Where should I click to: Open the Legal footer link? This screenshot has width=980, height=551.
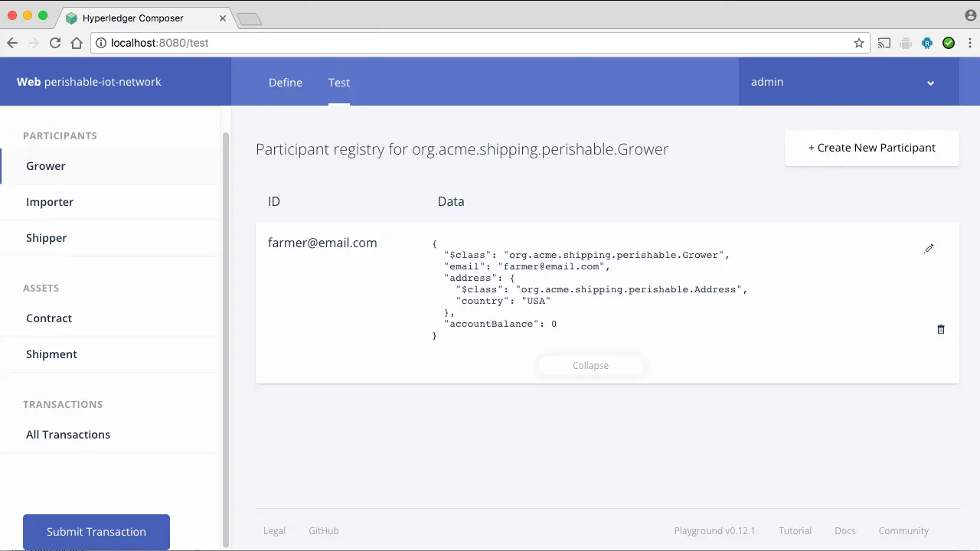(x=274, y=531)
